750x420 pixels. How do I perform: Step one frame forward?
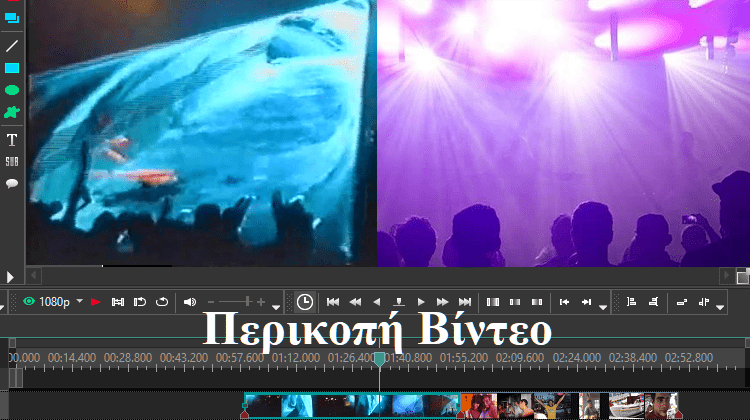click(x=421, y=302)
